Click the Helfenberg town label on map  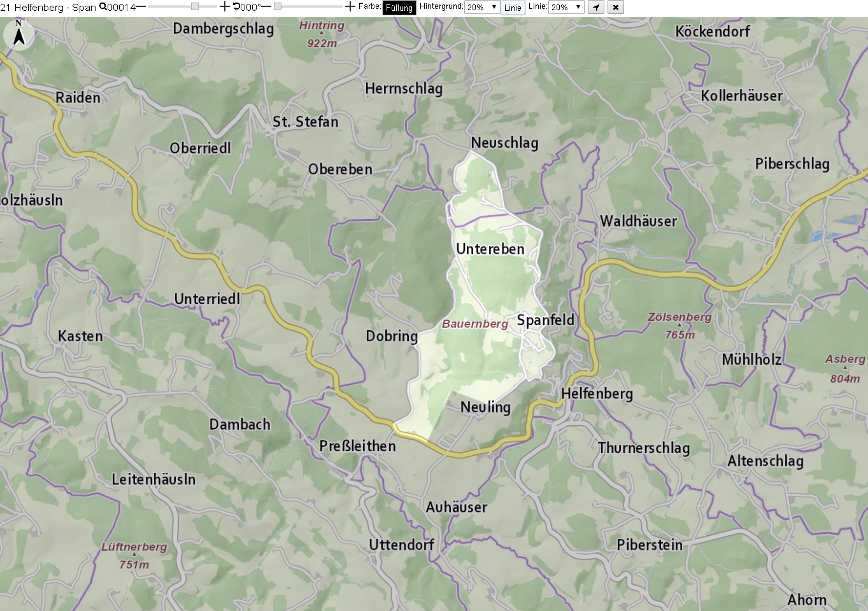coord(597,394)
